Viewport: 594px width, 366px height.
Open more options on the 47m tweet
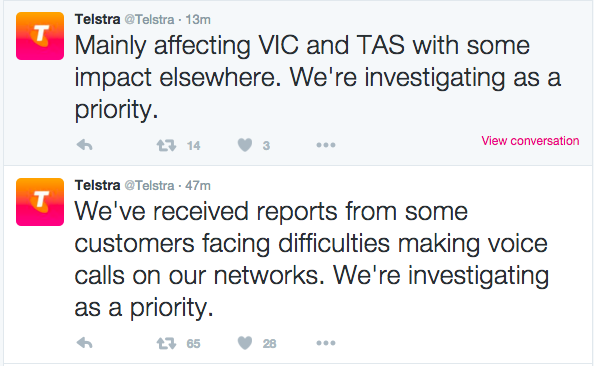coord(326,343)
